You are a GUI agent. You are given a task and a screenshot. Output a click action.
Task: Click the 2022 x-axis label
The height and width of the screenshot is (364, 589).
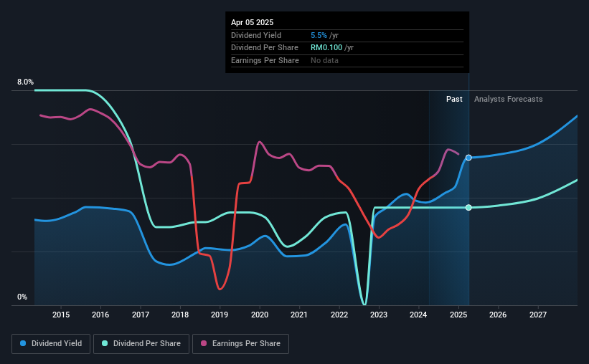pos(339,315)
